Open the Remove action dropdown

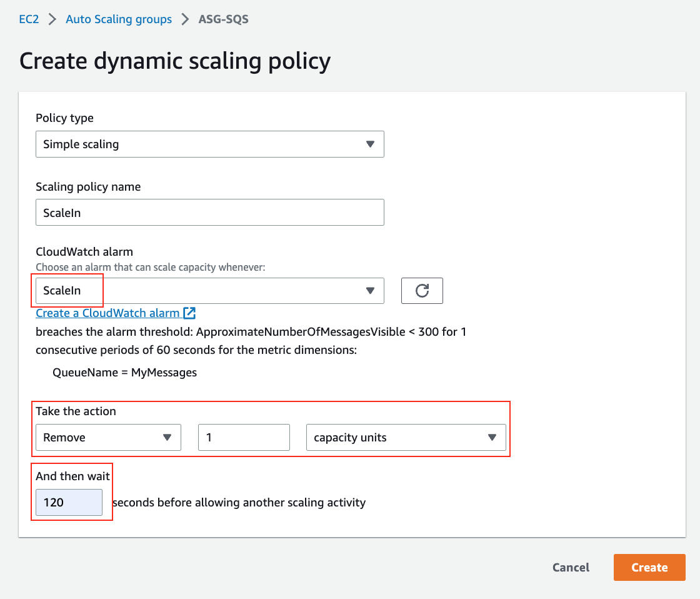(x=109, y=437)
